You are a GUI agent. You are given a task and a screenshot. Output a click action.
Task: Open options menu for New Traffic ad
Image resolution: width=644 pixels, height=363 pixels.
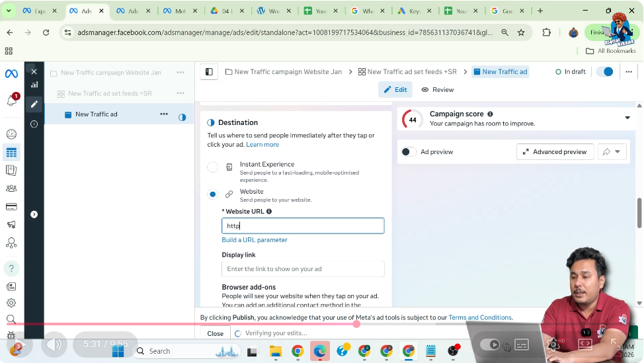point(164,114)
